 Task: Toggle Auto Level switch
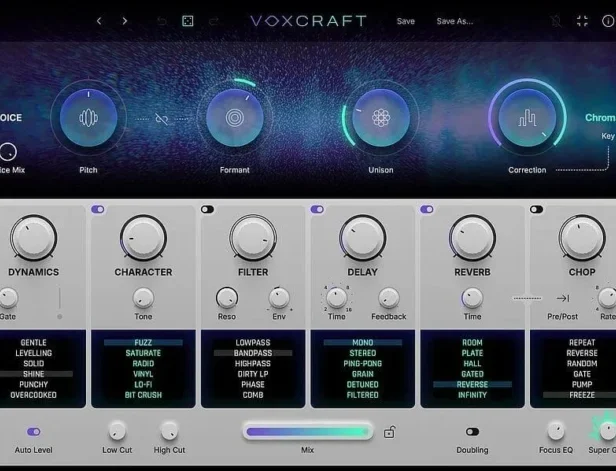(33, 432)
